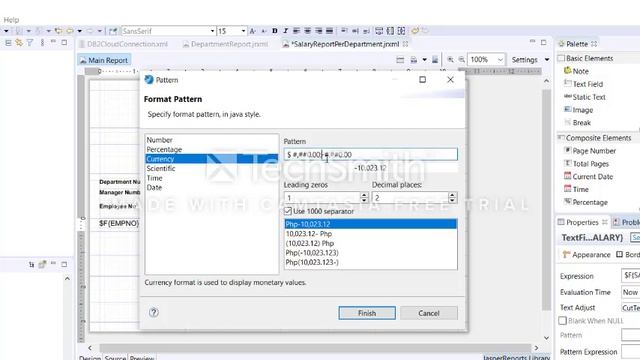The width and height of the screenshot is (640, 360).
Task: Click the Pattern text input field
Action: click(371, 154)
